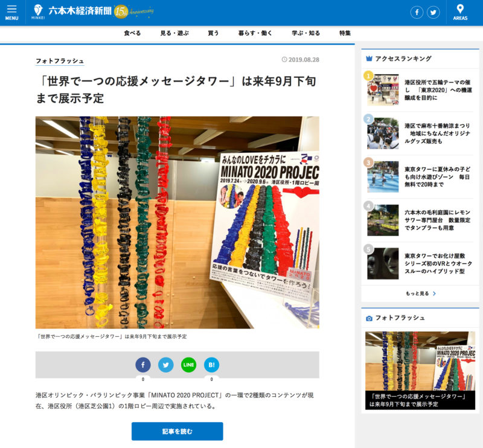This screenshot has height=448, width=483.
Task: Click the crown icon by アクセスランキング
Action: coord(369,59)
